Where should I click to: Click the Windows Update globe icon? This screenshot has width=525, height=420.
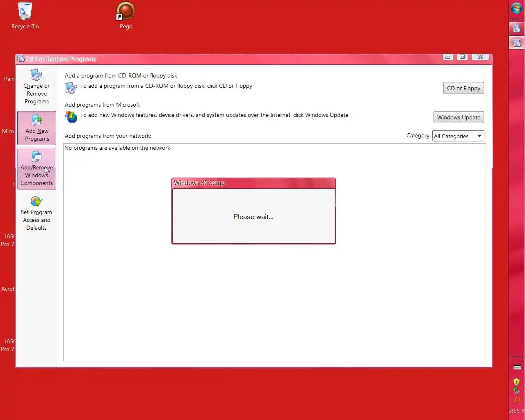point(71,117)
